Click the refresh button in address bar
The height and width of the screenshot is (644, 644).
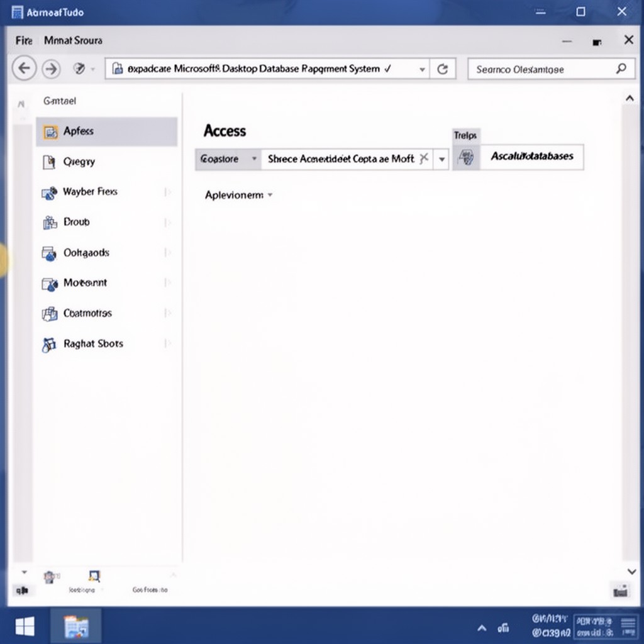pyautogui.click(x=442, y=69)
